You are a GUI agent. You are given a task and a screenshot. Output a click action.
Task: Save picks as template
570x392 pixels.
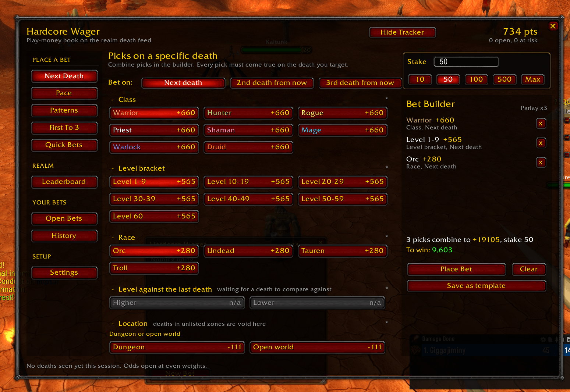(x=477, y=286)
